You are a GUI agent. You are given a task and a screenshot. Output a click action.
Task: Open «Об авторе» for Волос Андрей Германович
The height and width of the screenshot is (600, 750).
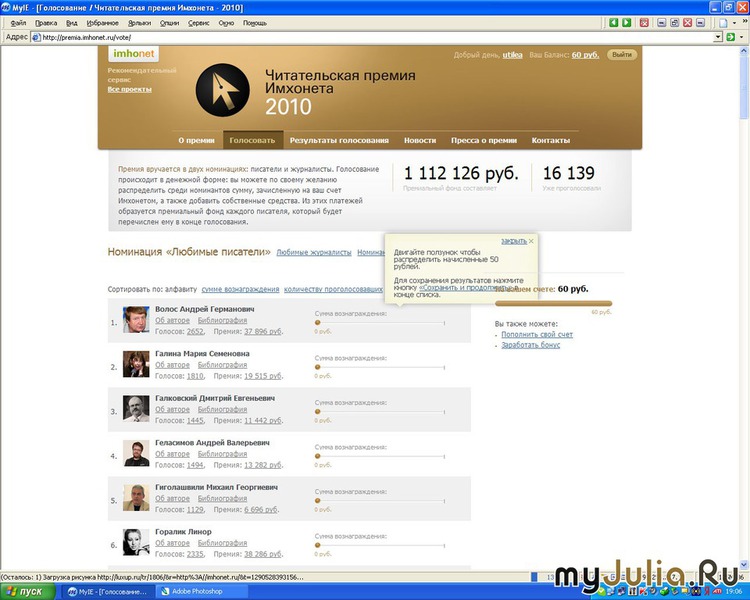(172, 321)
